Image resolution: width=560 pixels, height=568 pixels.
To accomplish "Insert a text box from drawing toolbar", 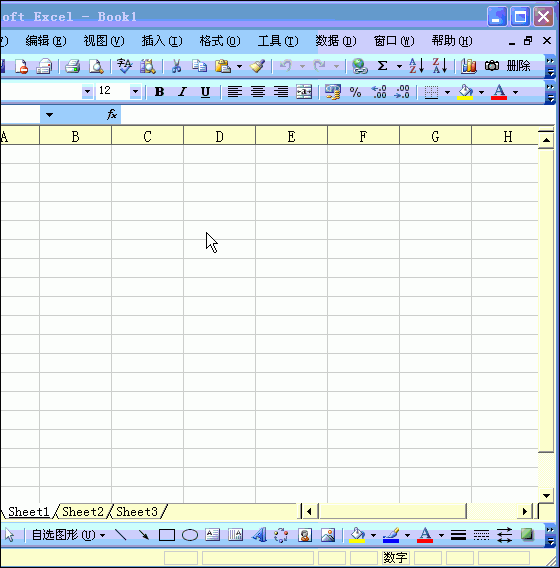I will point(213,535).
